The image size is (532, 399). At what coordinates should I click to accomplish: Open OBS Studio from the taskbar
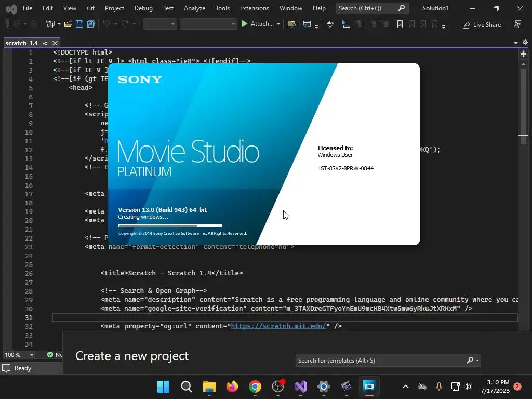278,387
